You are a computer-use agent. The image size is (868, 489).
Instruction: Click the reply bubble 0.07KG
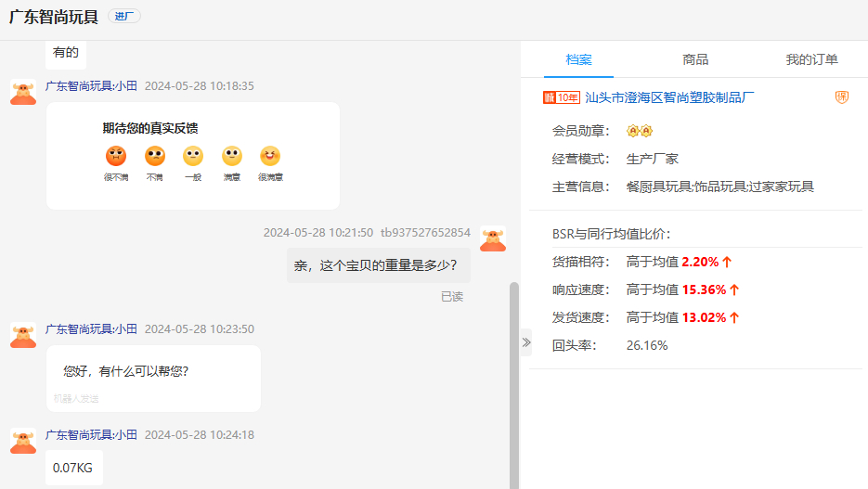point(73,468)
